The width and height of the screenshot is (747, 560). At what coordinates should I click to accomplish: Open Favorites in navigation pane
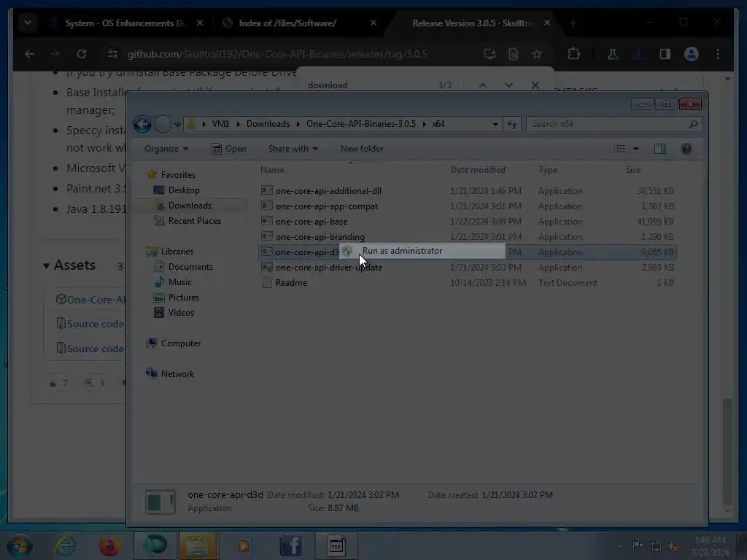click(178, 175)
